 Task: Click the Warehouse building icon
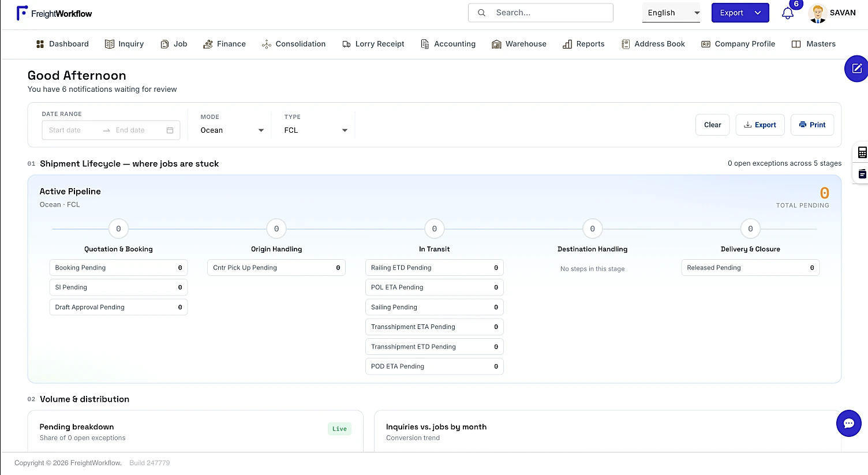click(496, 44)
